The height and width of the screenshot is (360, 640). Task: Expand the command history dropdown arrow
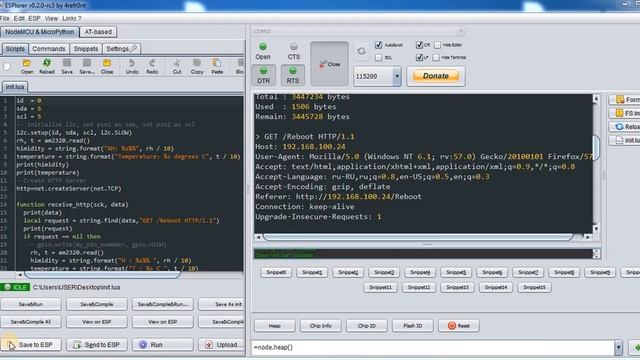[x=618, y=347]
